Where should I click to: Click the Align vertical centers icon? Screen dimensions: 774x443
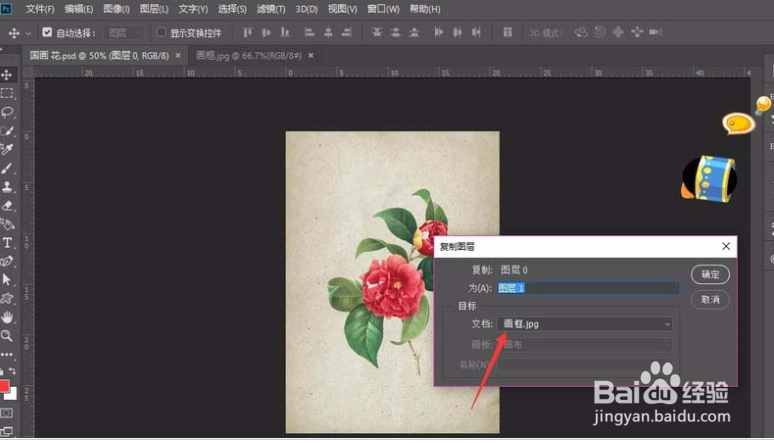click(x=266, y=33)
